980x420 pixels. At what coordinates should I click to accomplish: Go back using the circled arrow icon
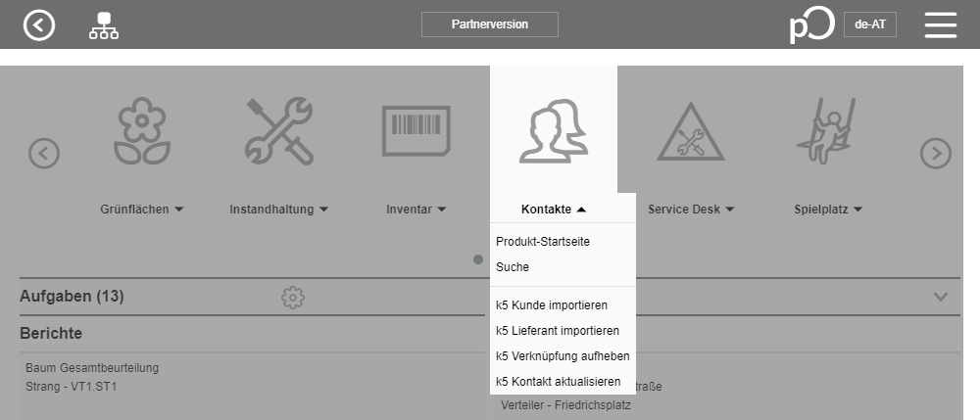pos(39,24)
